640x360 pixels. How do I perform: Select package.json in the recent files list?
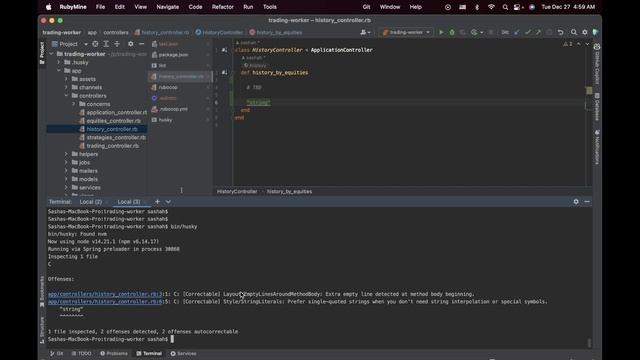click(x=173, y=55)
